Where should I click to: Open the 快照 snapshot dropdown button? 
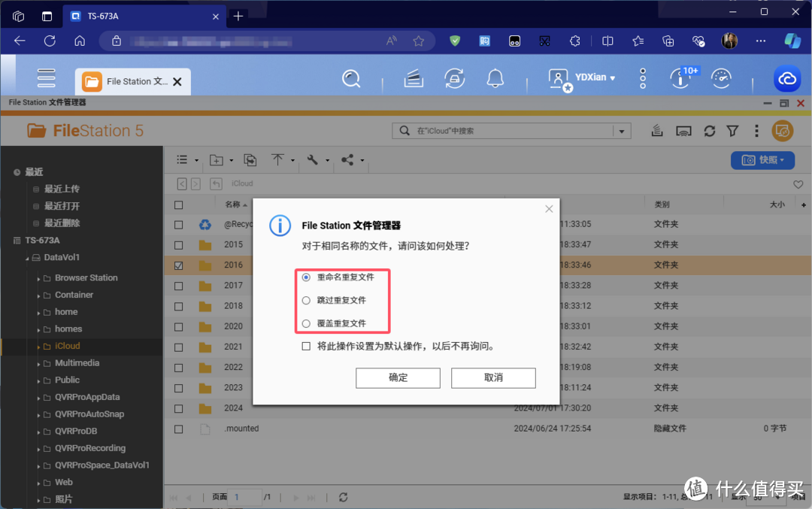[762, 160]
